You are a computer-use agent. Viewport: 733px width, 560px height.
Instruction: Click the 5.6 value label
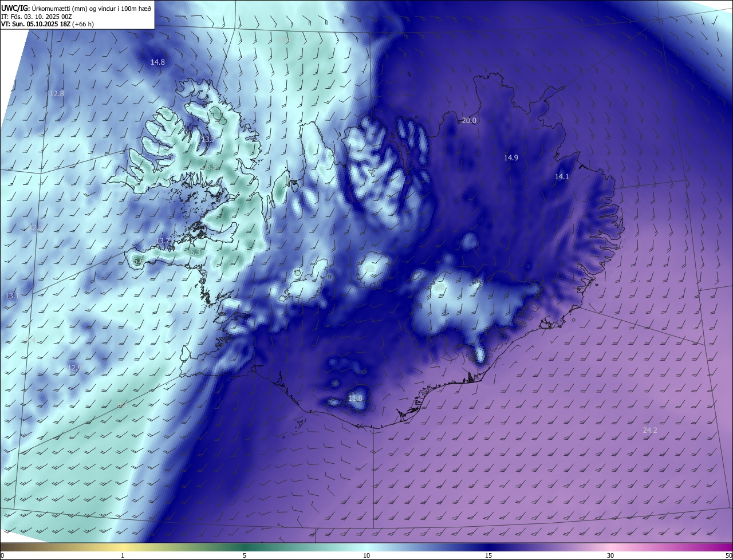tap(139, 261)
